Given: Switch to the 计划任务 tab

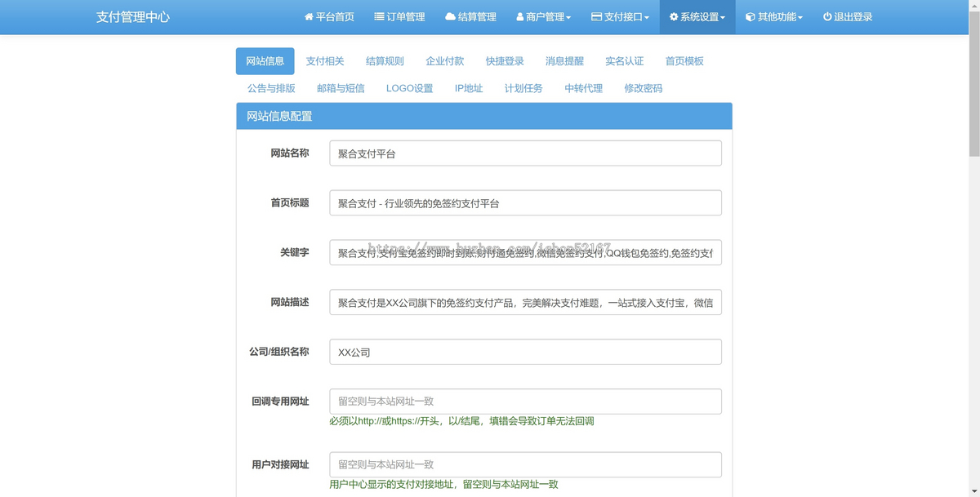Looking at the screenshot, I should (x=523, y=88).
